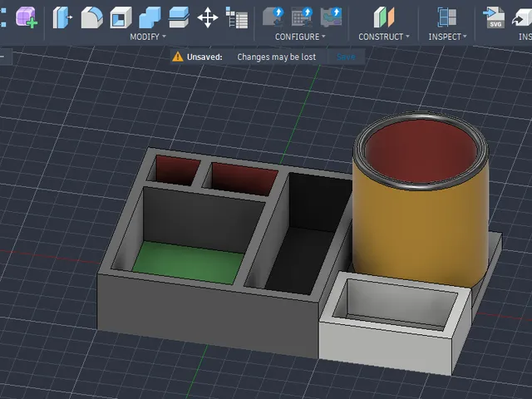
Task: Select the Create Form tool icon
Action: coord(27,17)
